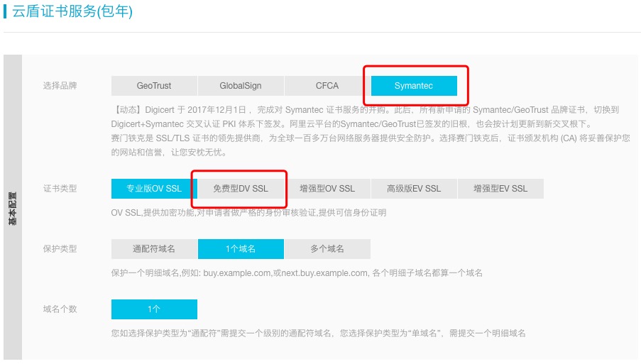The height and width of the screenshot is (364, 641).
Task: Click the buy.example.com domain example text
Action: [297, 273]
